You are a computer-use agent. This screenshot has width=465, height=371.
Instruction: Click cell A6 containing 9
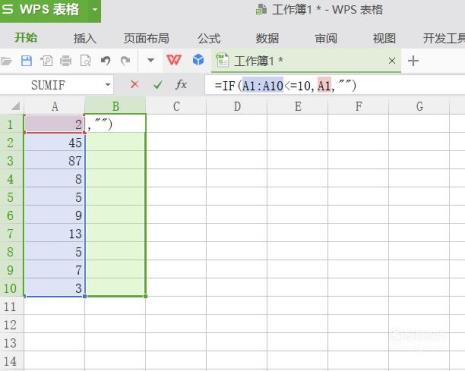coord(55,215)
